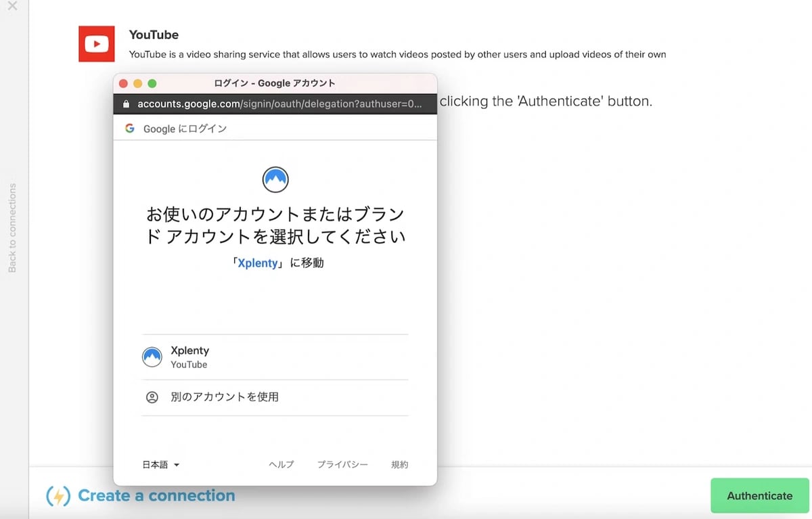Click the lock icon in address bar
Image resolution: width=812 pixels, height=519 pixels.
point(125,104)
